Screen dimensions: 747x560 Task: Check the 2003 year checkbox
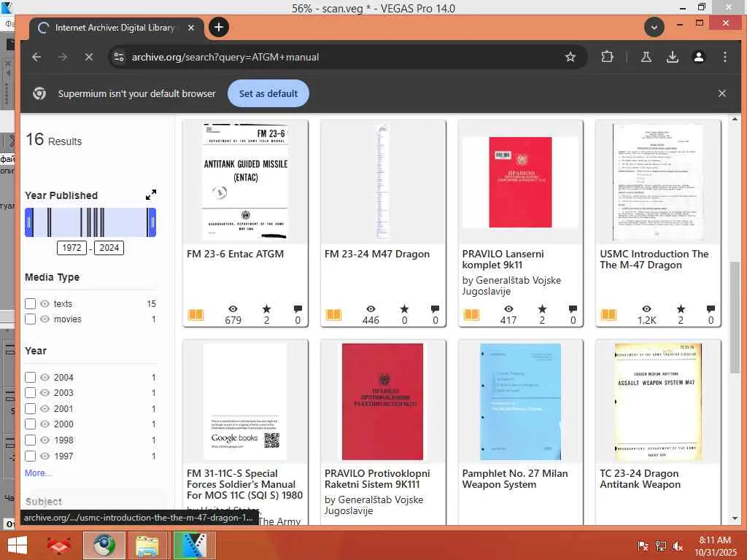(30, 393)
